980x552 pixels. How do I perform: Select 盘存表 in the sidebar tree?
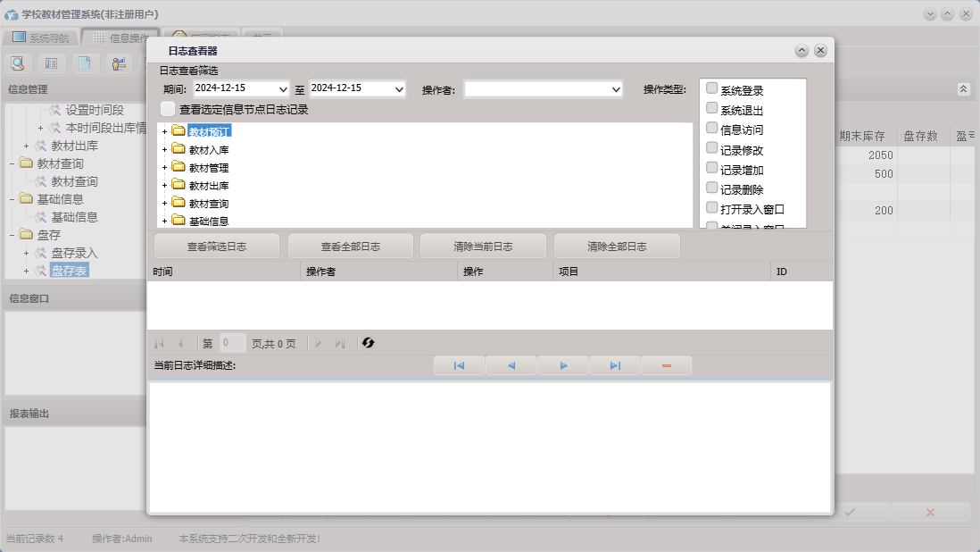[x=70, y=271]
